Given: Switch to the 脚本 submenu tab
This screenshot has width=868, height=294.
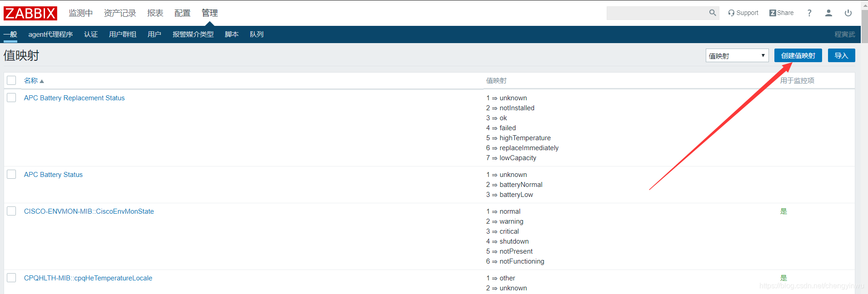Looking at the screenshot, I should click(x=232, y=34).
